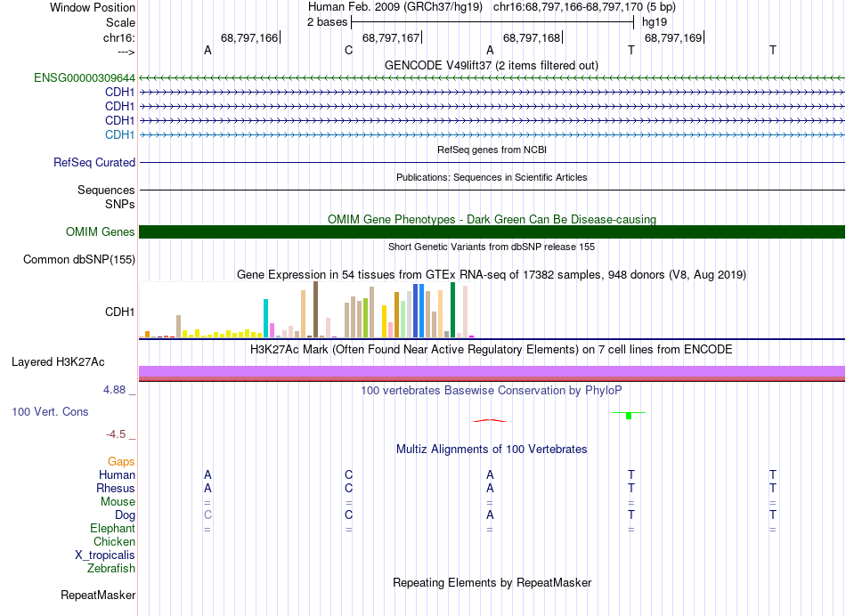Click the 4.88 PhyloP upper scale value

114,389
